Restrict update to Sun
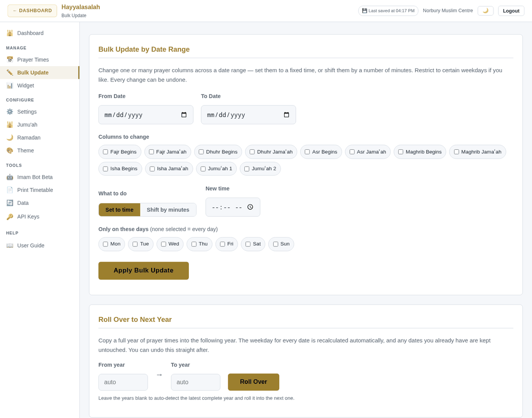 pyautogui.click(x=276, y=244)
